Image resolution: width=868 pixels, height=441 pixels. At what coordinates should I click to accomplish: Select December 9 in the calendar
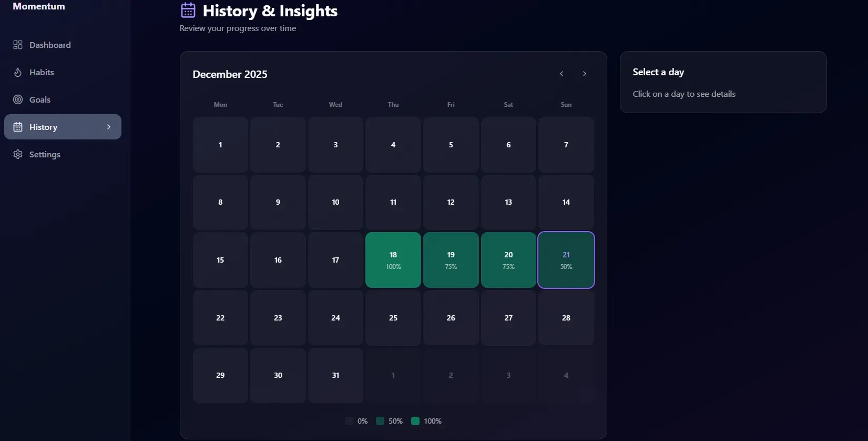pos(278,202)
